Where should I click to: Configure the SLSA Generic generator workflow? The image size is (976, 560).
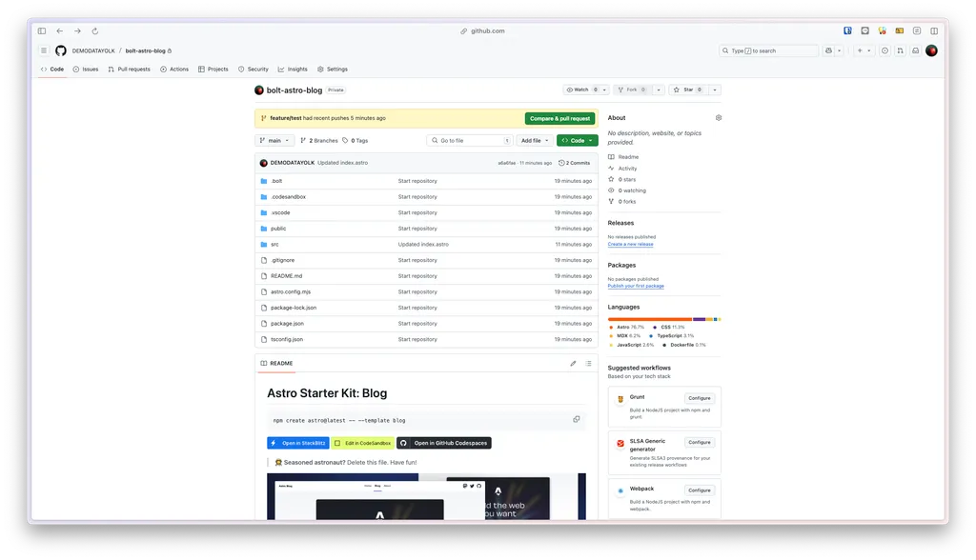click(699, 443)
